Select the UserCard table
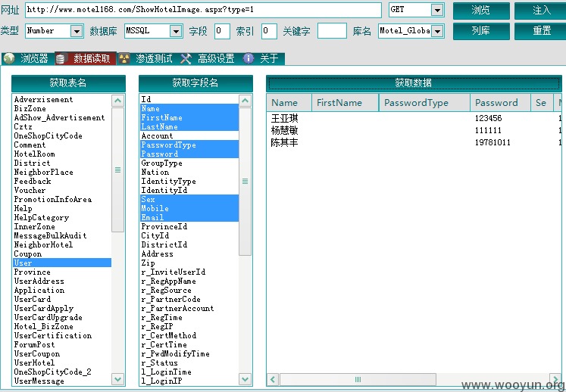The width and height of the screenshot is (566, 392). 61,299
